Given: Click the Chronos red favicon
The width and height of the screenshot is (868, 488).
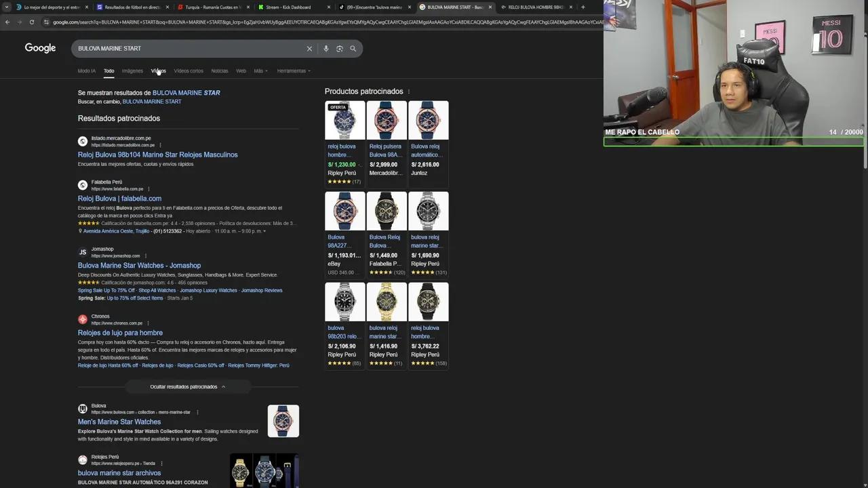Looking at the screenshot, I should (x=83, y=319).
